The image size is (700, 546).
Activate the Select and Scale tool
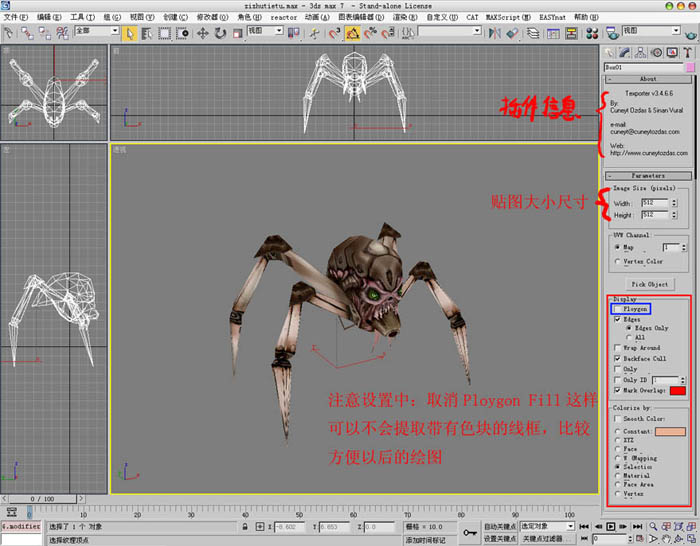238,33
